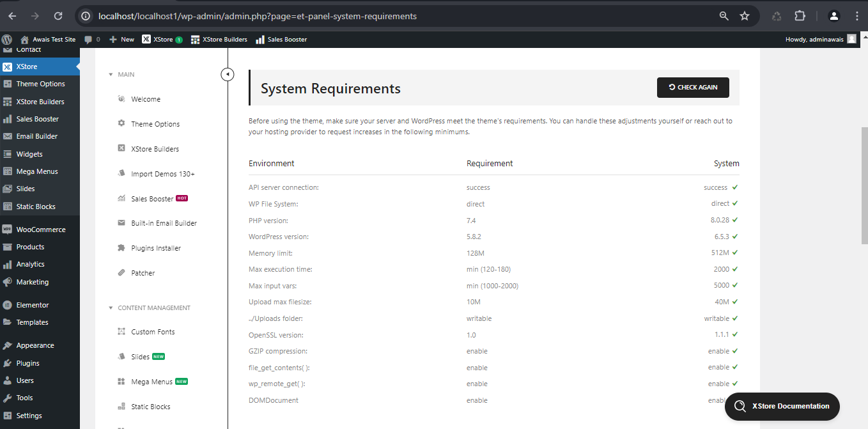Screen dimensions: 868x429
Task: Open XStore Builders in the top admin bar
Action: coord(219,39)
